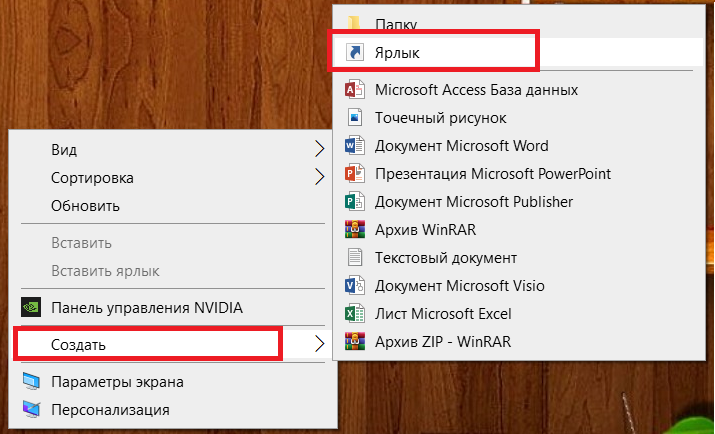
Task: Click the text document icon
Action: (x=355, y=258)
